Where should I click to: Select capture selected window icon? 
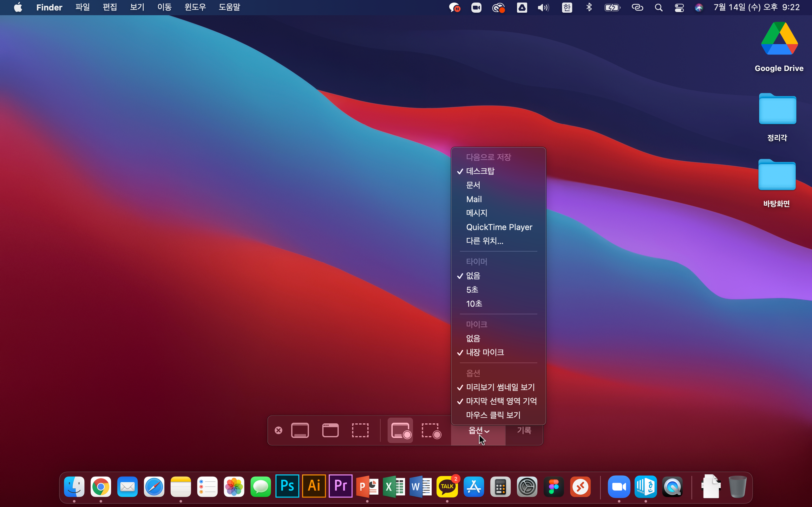tap(330, 430)
